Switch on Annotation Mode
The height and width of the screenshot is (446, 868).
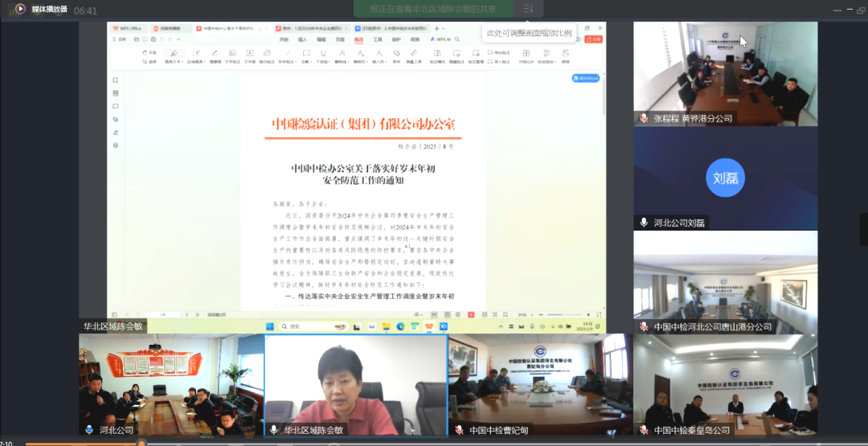(437, 57)
